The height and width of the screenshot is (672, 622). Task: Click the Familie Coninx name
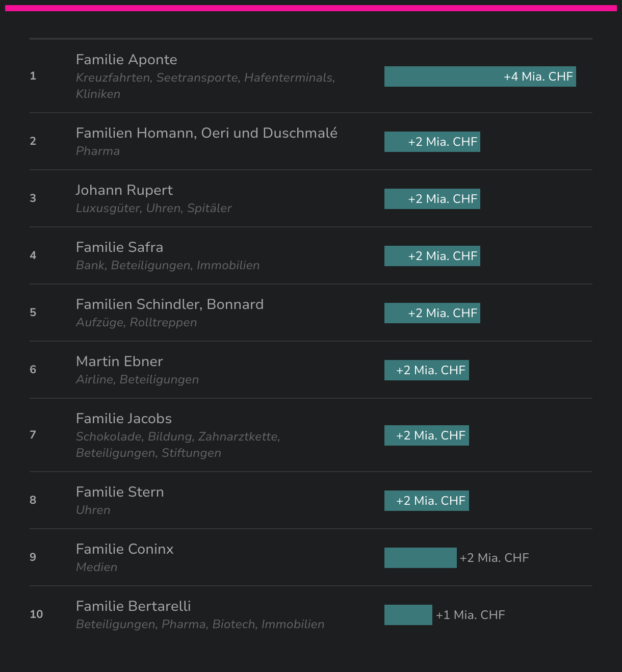(x=124, y=549)
